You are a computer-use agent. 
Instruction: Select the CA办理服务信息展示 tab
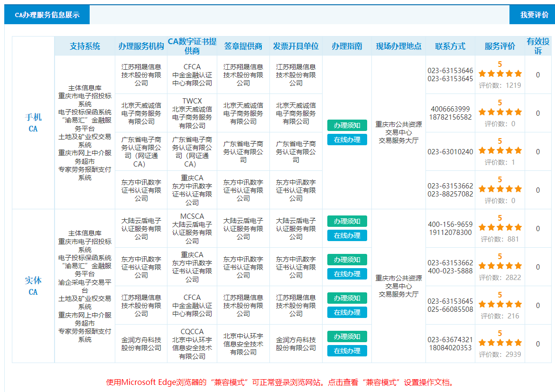[x=47, y=15]
